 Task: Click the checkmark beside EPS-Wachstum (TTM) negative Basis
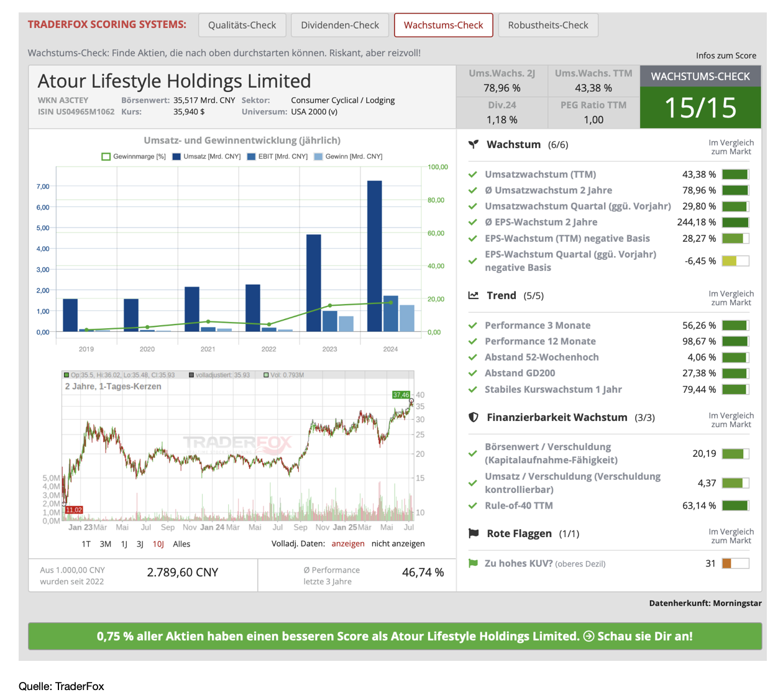tap(473, 238)
